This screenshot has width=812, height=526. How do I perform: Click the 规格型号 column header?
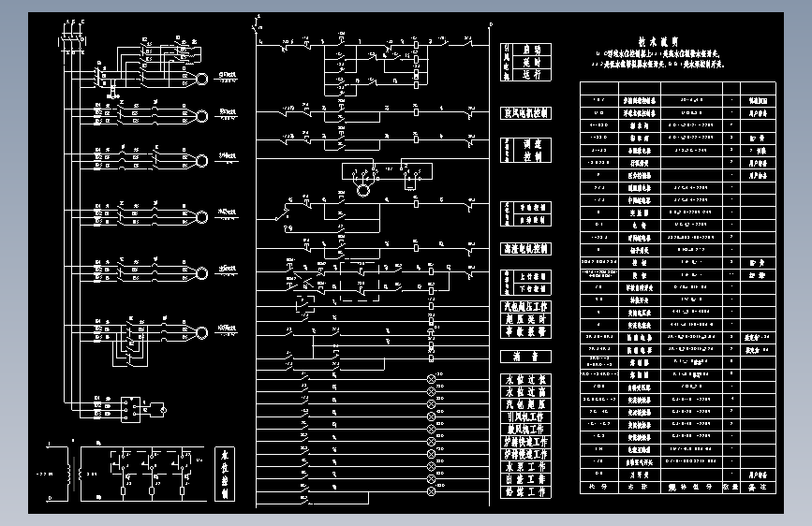(x=691, y=487)
